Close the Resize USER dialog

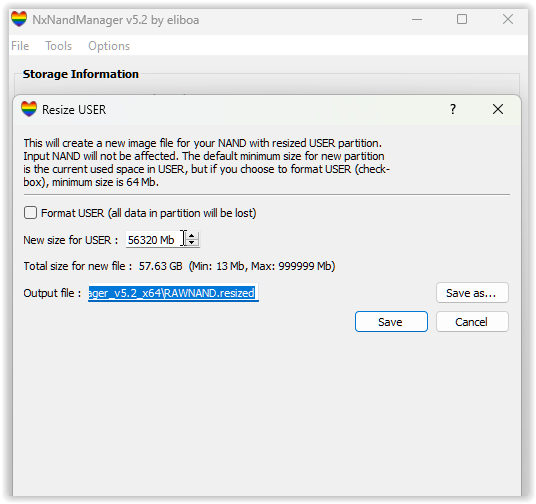pyautogui.click(x=498, y=109)
